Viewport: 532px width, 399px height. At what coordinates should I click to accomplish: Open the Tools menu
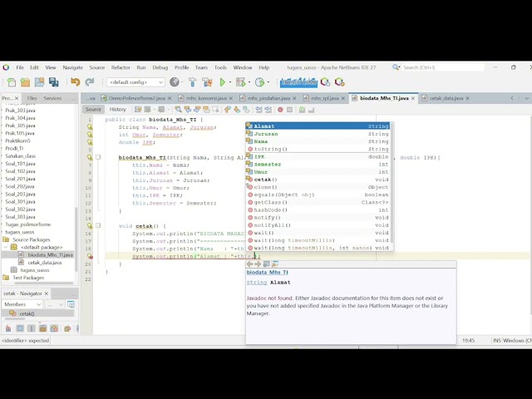point(220,67)
